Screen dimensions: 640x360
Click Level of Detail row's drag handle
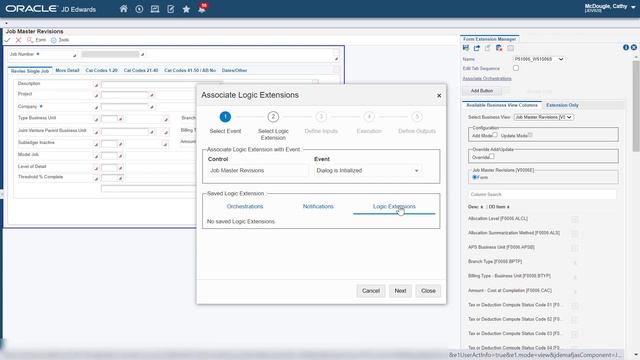(x=96, y=168)
